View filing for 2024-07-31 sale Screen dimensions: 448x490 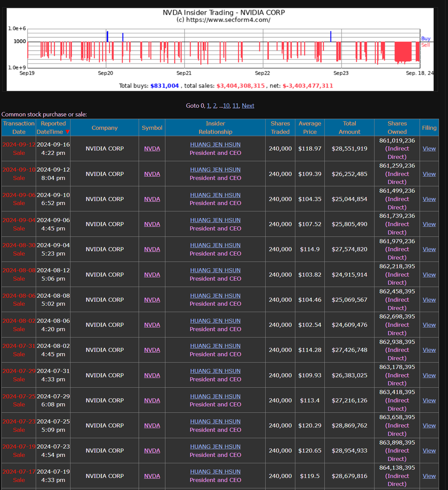[429, 350]
